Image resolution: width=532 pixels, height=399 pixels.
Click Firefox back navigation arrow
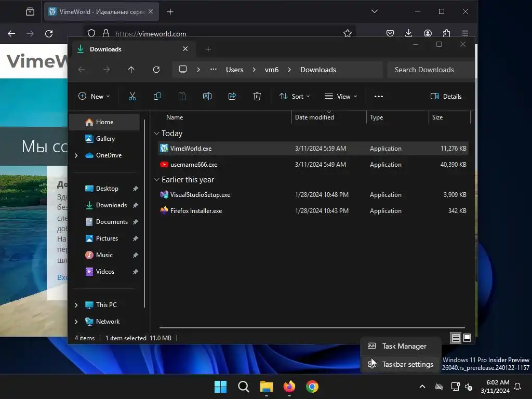tap(11, 34)
